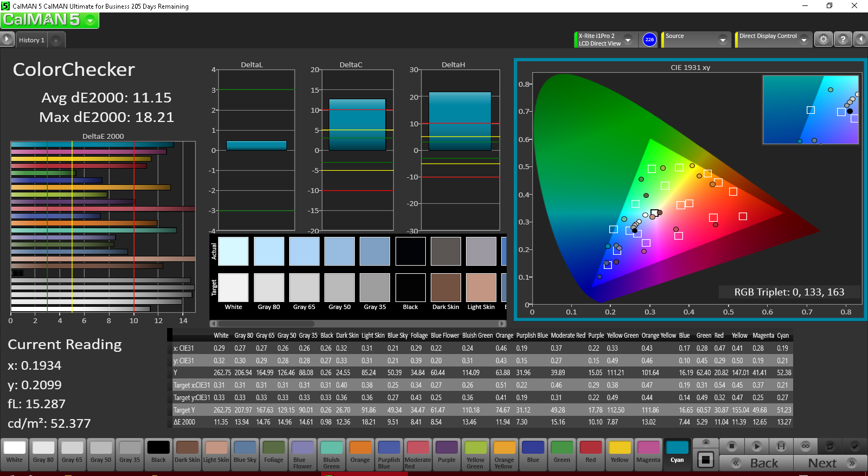The image size is (868, 476).
Task: Switch to the History 1 tab
Action: pyautogui.click(x=31, y=40)
